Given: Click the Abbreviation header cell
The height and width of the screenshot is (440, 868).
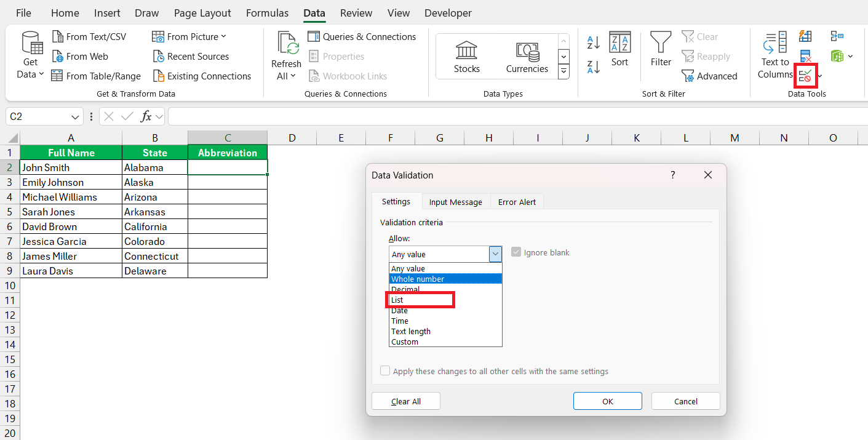Looking at the screenshot, I should point(228,153).
